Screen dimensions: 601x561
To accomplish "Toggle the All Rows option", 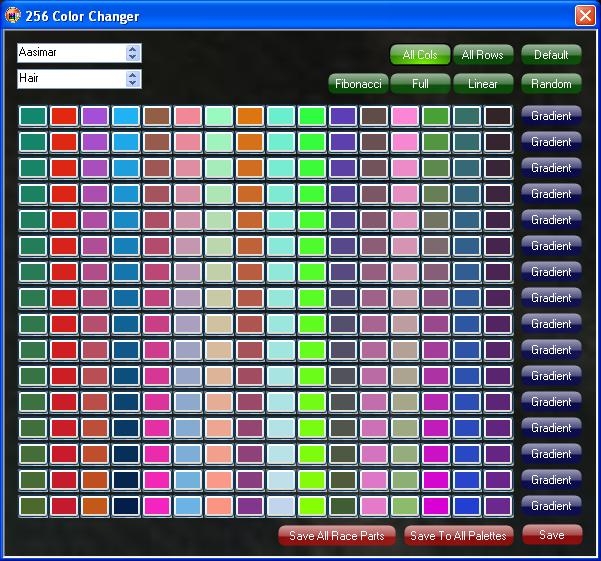I will click(482, 55).
